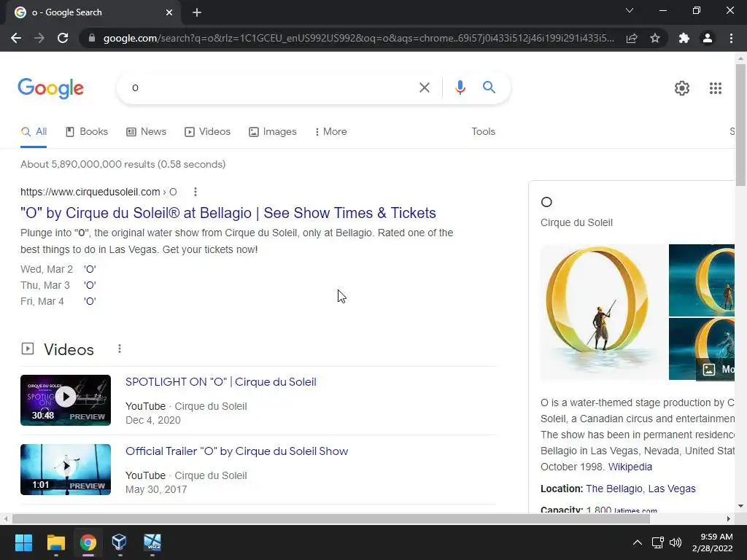Click the Chrome taskbar icon
Screen dimensions: 747x560
pyautogui.click(x=88, y=542)
